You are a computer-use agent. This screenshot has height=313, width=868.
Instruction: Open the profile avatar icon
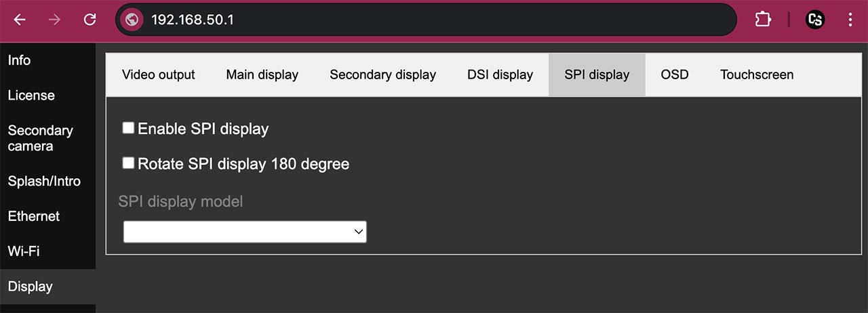click(x=815, y=20)
